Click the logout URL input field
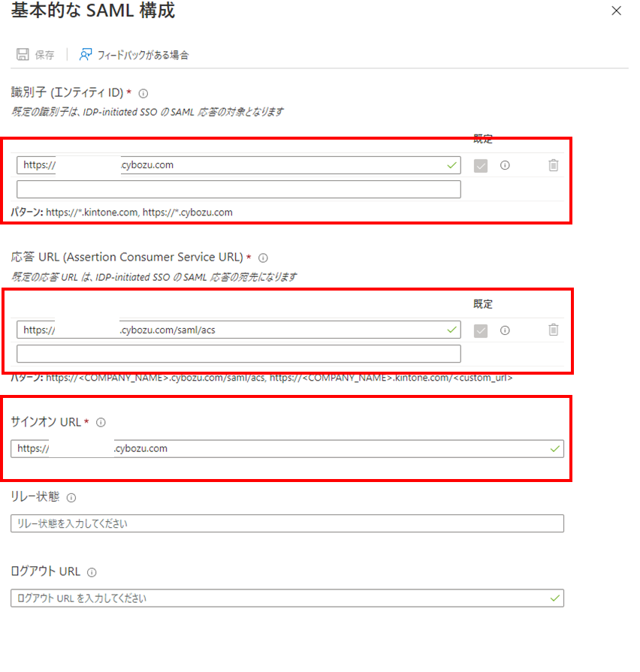This screenshot has width=640, height=672. [287, 598]
